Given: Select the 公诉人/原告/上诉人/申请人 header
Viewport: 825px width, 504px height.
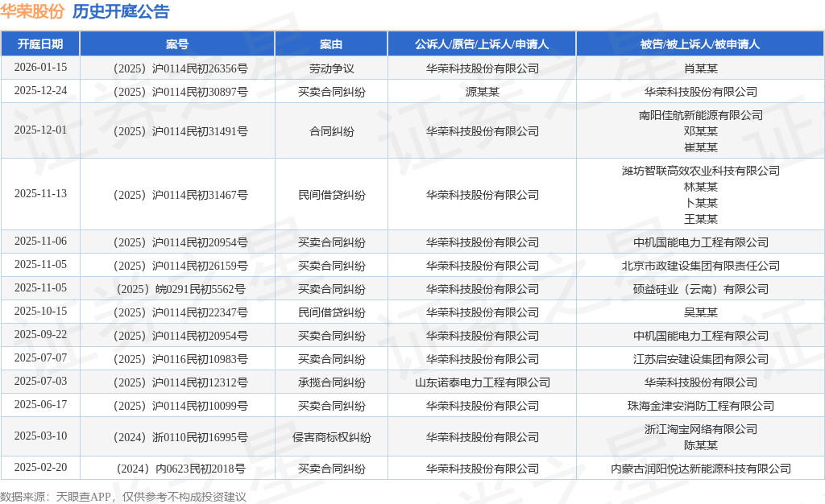Looking at the screenshot, I should coord(482,44).
